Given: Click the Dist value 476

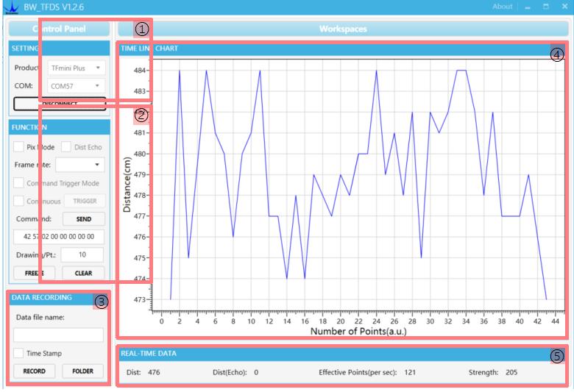Looking at the screenshot, I should (154, 372).
